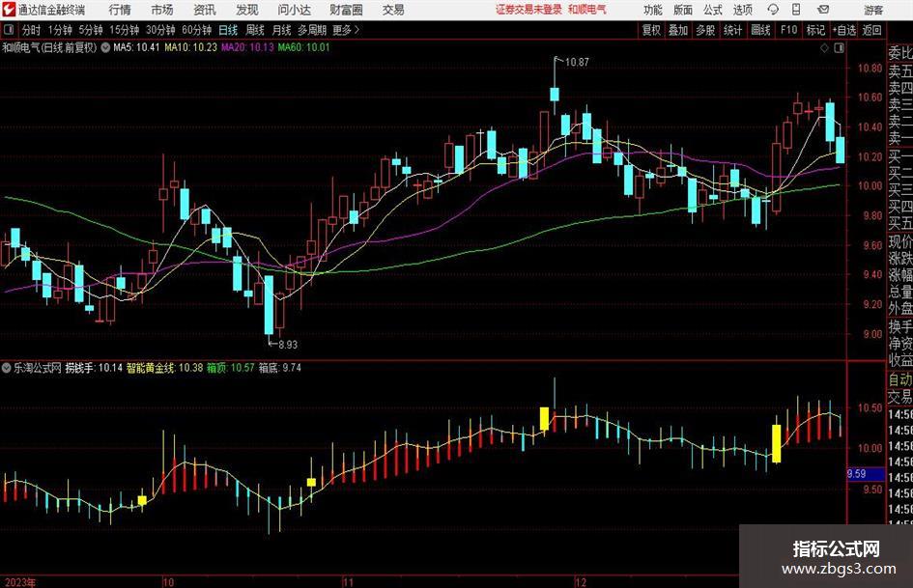Click the 箱顶: 10.57 label
913x588 pixels.
click(231, 367)
